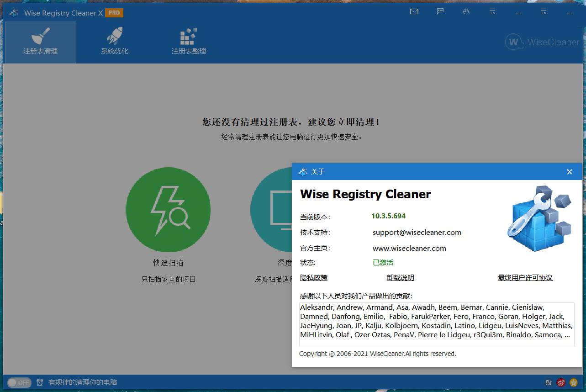Viewport: 586px width, 392px height.
Task: Open the 卸载说明 uninstall instructions link
Action: coord(400,277)
